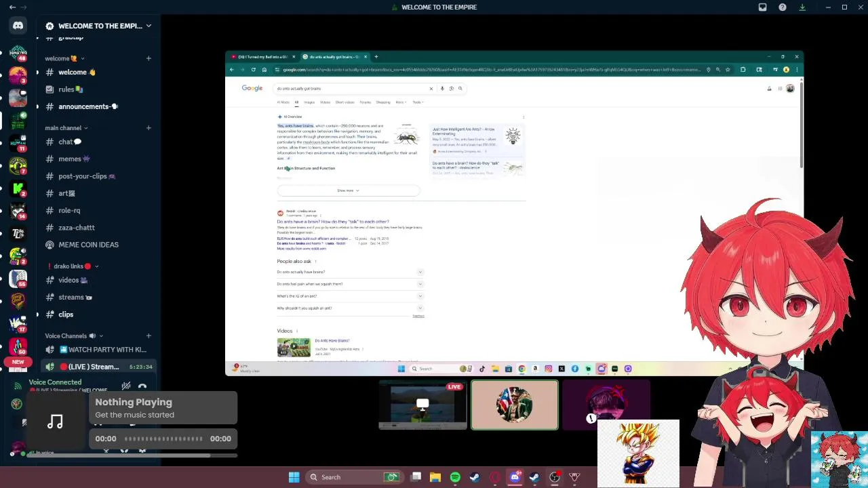Open Spotify from the Windows taskbar
Viewport: 868px width, 488px height.
pyautogui.click(x=455, y=477)
